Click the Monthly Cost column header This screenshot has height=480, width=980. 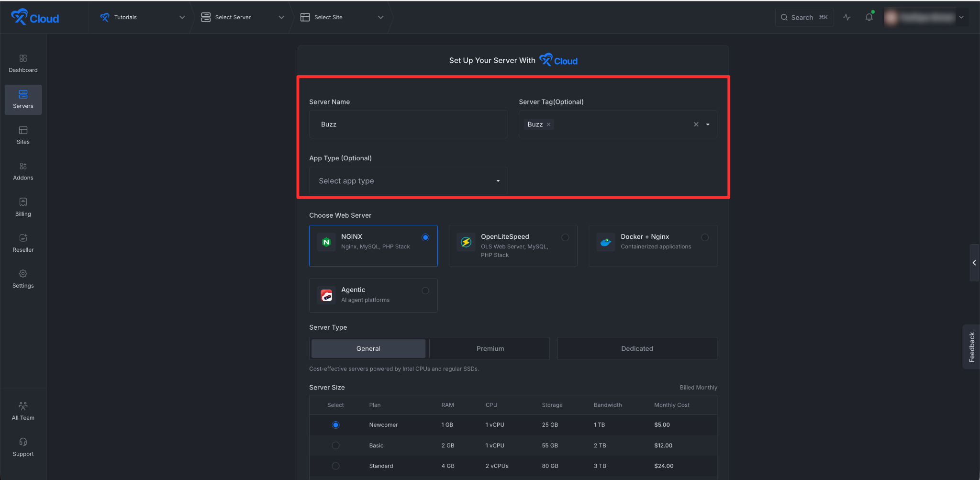[x=672, y=405]
